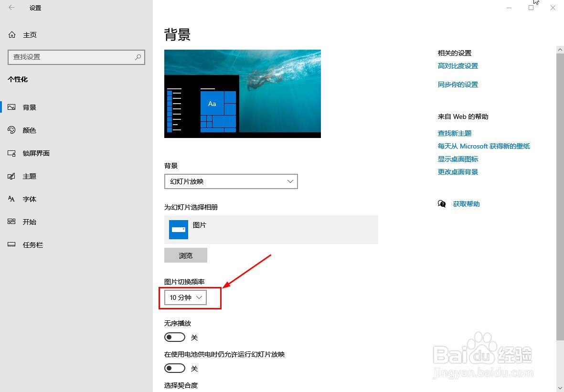The width and height of the screenshot is (564, 392).
Task: Open the 主题 settings page
Action: 76,176
